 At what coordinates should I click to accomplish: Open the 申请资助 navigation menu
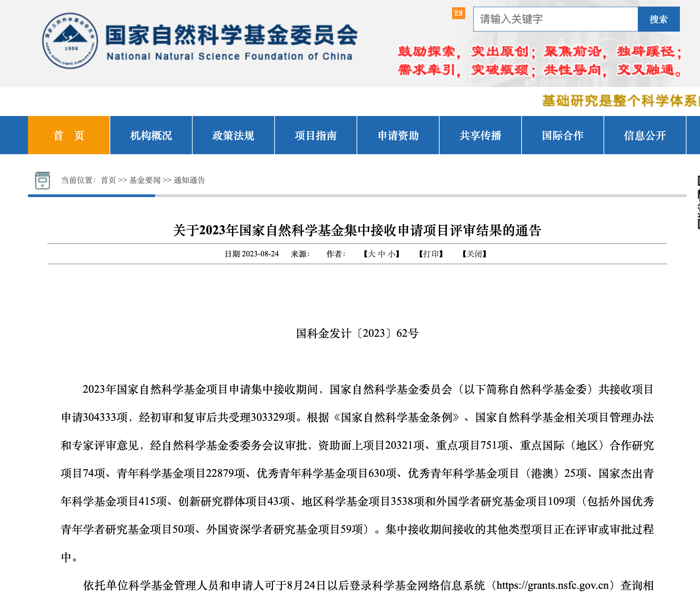click(398, 135)
